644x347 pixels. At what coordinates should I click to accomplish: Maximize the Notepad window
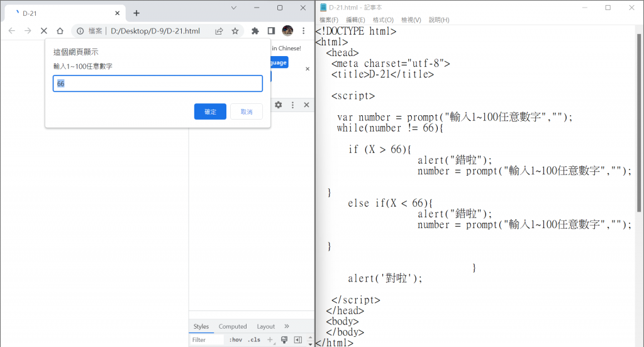(608, 8)
